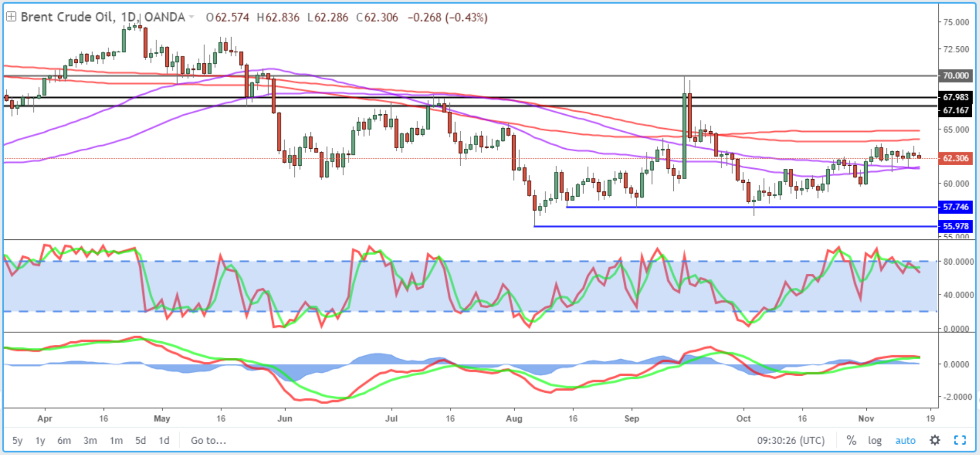Click the L62.286 low value in legend
This screenshot has height=455, width=980.
click(328, 17)
